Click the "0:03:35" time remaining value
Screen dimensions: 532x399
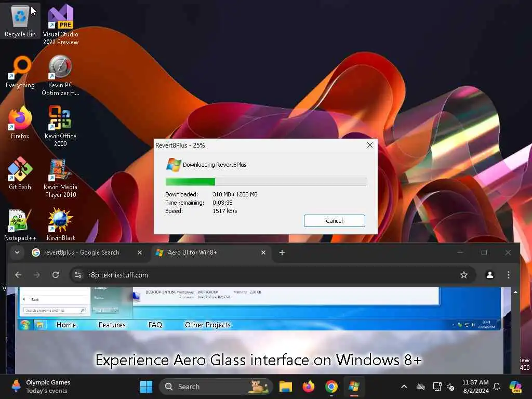click(222, 203)
